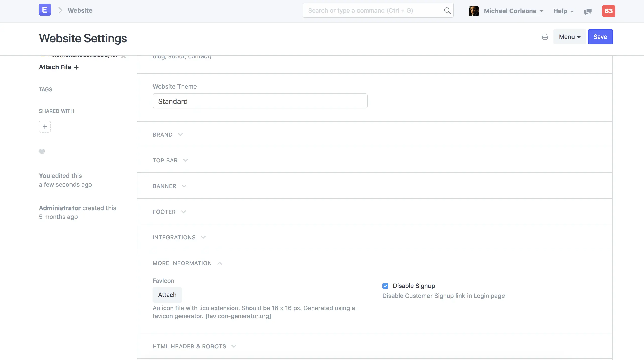
Task: Click the Shared With plus toggle
Action: tap(45, 127)
